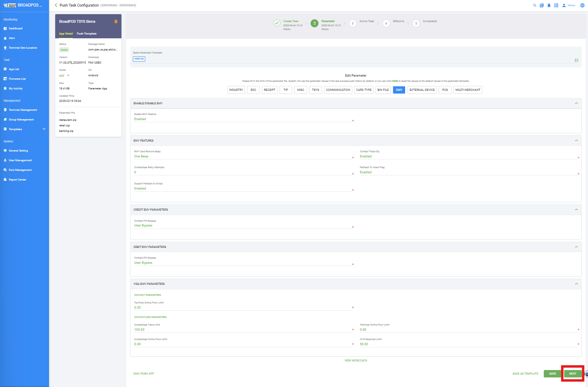Click the orange delete icon on app card
Image resolution: width=588 pixels, height=387 pixels.
pos(116,21)
